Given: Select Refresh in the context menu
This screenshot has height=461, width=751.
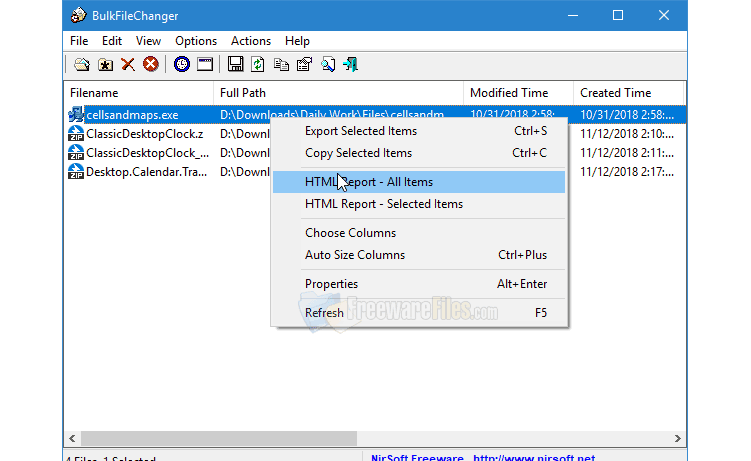Looking at the screenshot, I should click(419, 313).
